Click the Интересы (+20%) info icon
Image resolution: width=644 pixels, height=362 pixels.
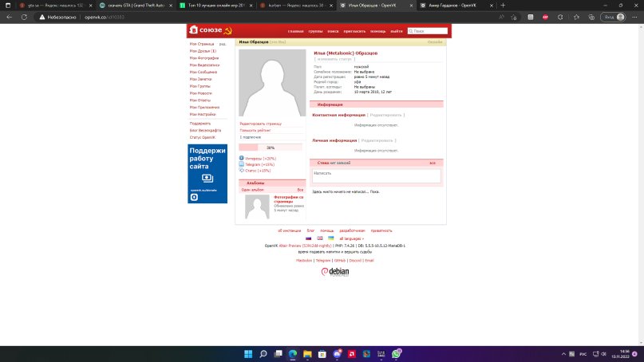coord(242,158)
